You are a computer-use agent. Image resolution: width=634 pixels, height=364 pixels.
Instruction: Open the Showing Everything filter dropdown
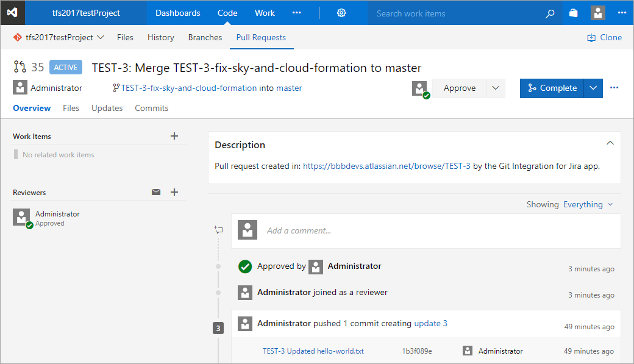(588, 205)
